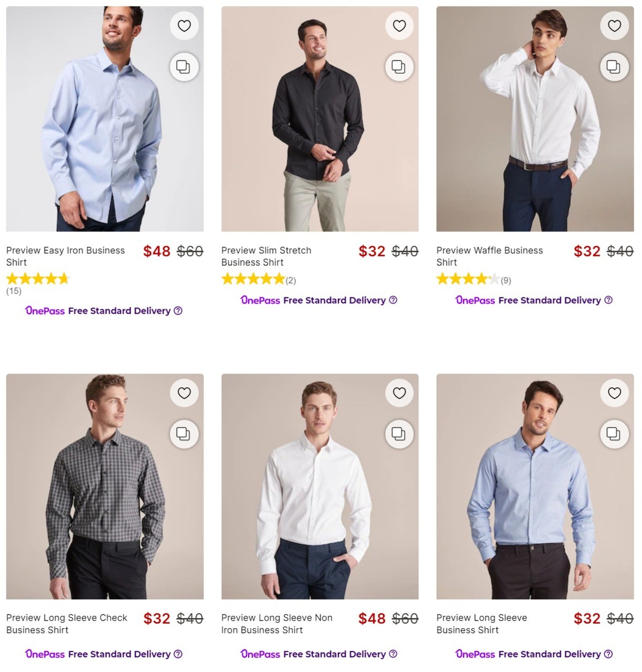
Task: Click heart icon on Non Iron Business Shirt
Action: (x=399, y=393)
